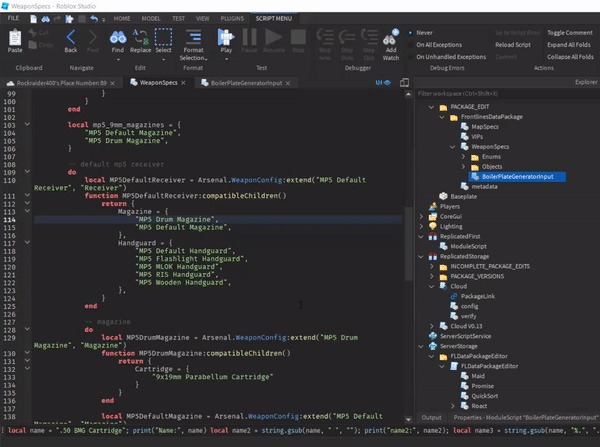Click Collapse All Folds

pos(570,57)
